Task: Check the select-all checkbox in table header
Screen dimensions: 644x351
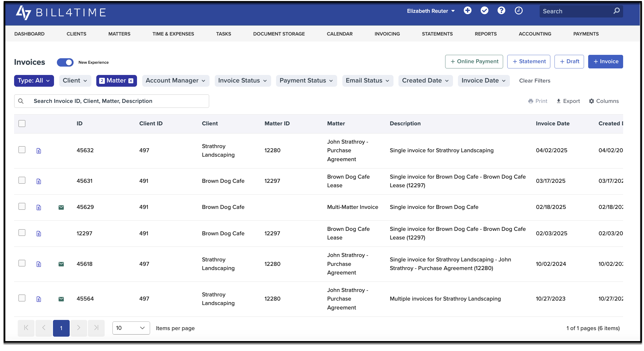Action: click(22, 124)
